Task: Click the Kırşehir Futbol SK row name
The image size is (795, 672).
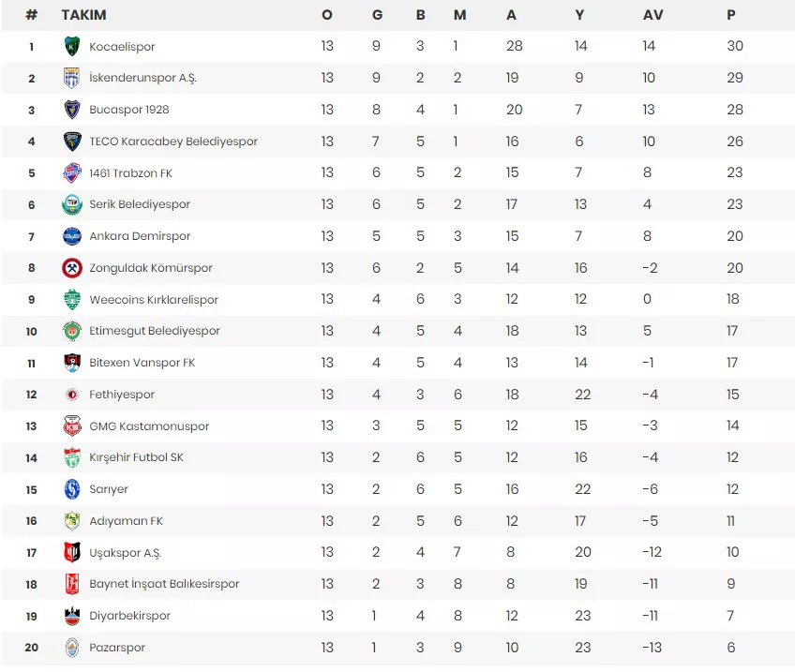Action: pos(136,457)
